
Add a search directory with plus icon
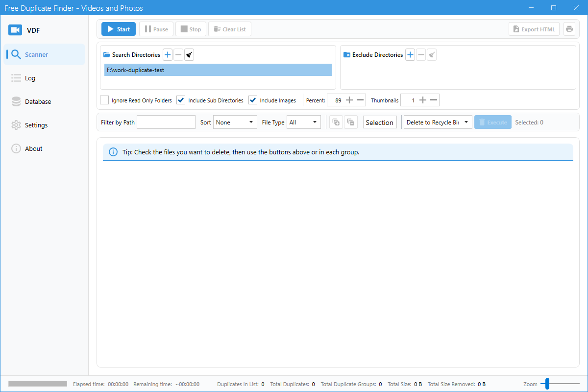point(168,55)
